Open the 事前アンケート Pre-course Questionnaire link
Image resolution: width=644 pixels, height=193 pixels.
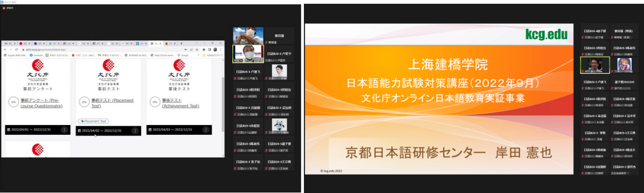click(41, 103)
